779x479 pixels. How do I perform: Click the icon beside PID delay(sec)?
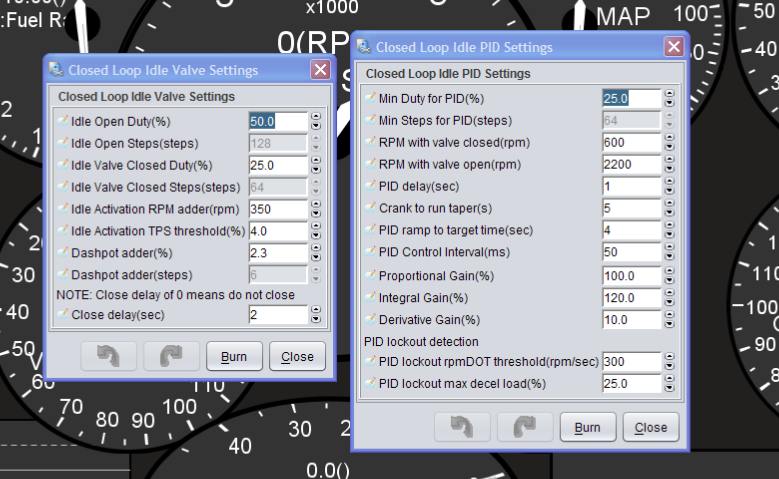[371, 185]
